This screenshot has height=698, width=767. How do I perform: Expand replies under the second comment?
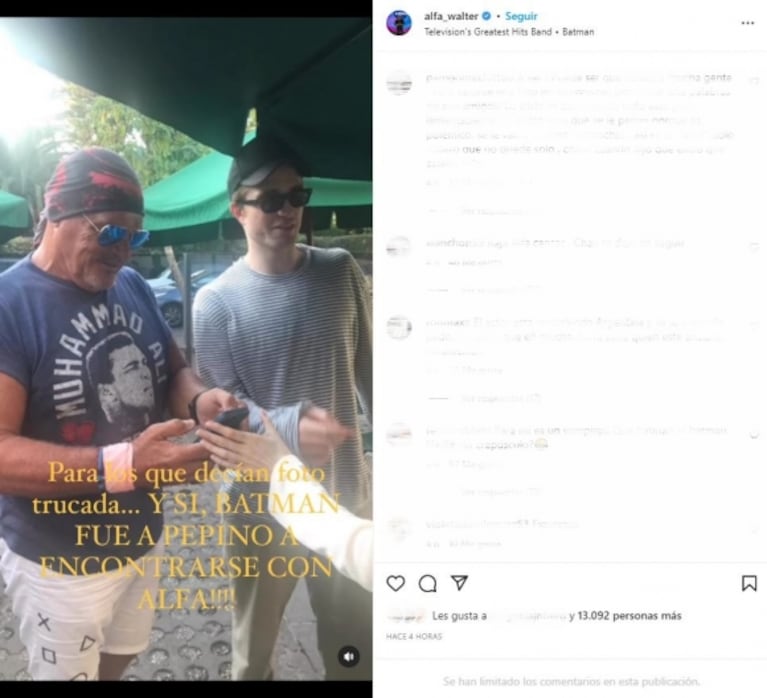499,290
